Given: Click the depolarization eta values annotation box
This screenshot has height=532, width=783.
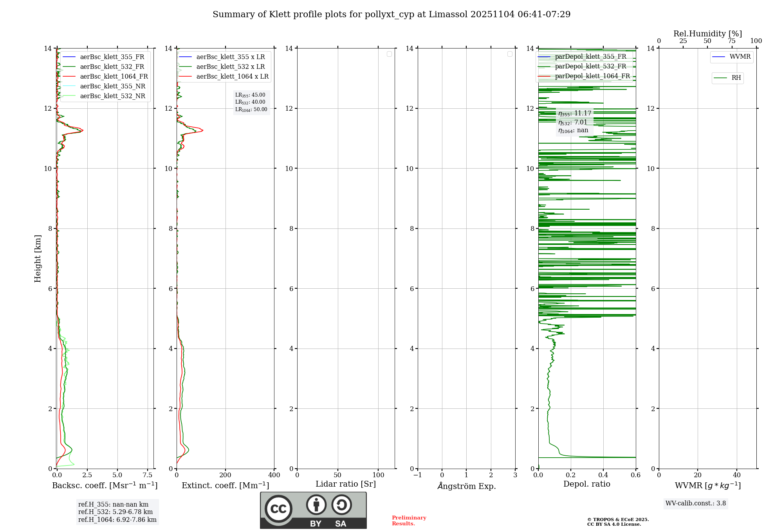Looking at the screenshot, I should [574, 122].
